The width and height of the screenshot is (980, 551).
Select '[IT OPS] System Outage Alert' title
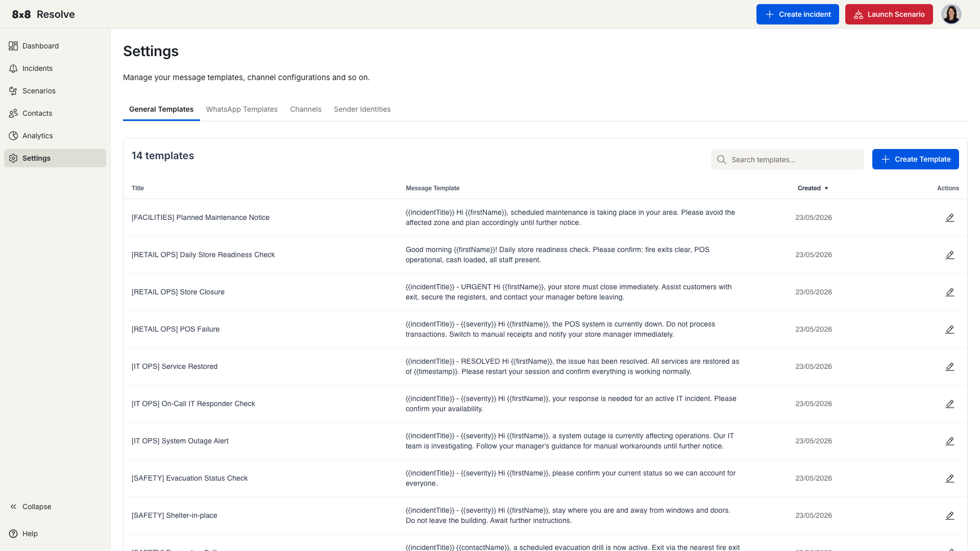pos(180,441)
